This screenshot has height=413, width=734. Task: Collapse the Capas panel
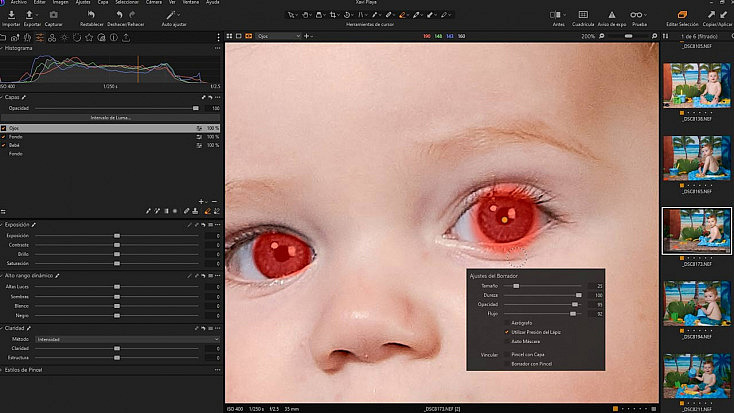pos(2,97)
